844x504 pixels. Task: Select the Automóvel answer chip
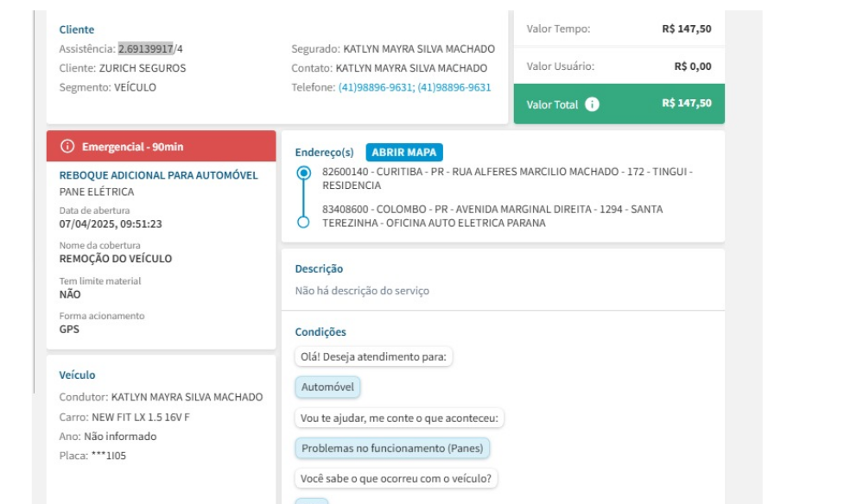[327, 387]
